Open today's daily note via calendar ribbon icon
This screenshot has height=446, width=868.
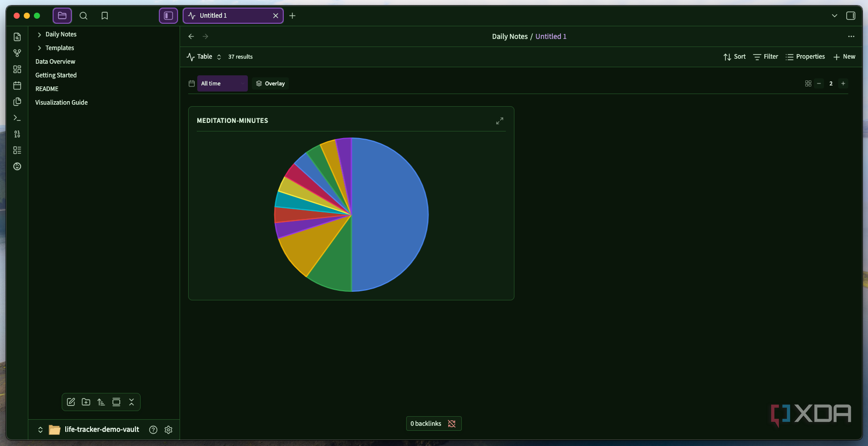(17, 85)
